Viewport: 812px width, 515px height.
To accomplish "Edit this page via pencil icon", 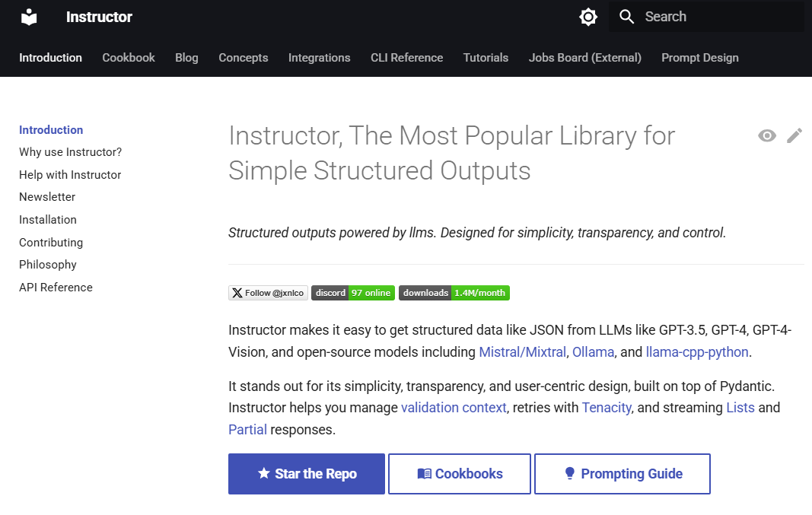I will pyautogui.click(x=794, y=135).
